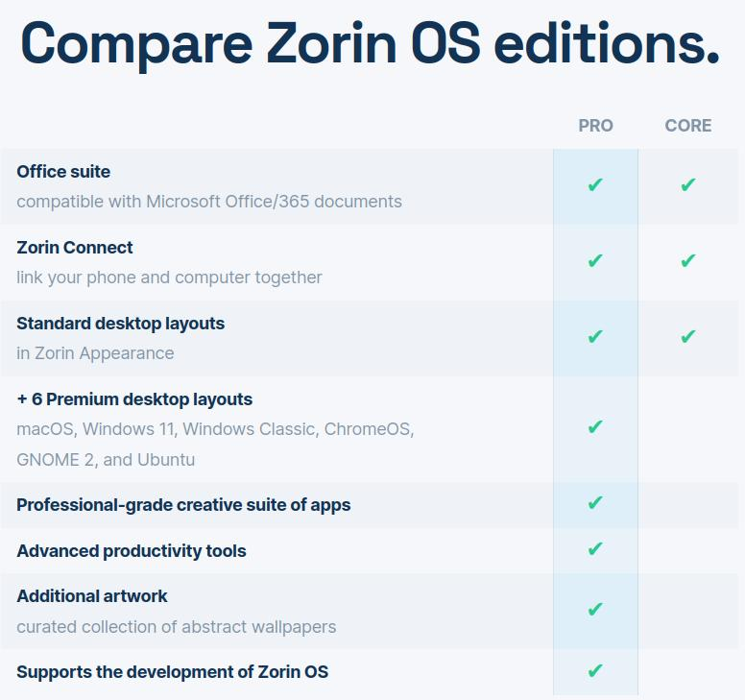Click Pro checkmark for Additional artwork
Screen dimensions: 745x700
tap(595, 609)
